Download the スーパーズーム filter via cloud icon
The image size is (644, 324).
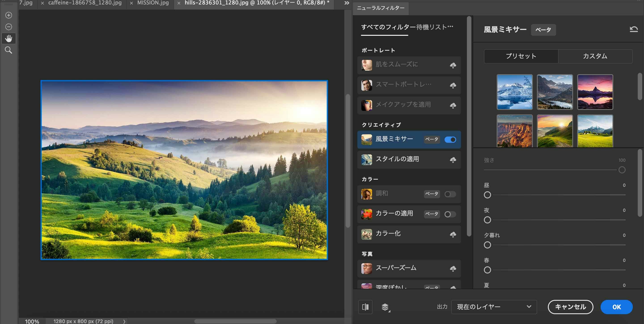[x=453, y=269]
